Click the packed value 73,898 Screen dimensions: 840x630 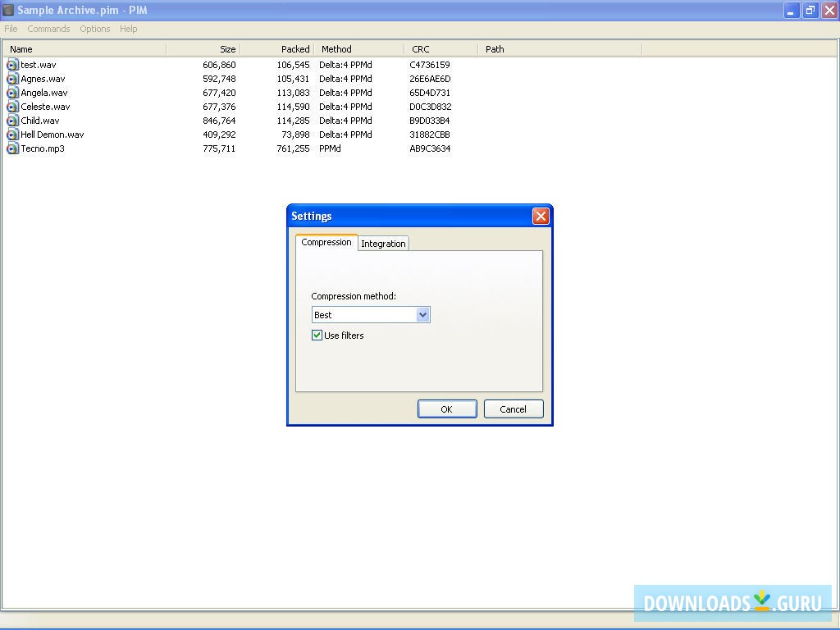pos(295,135)
